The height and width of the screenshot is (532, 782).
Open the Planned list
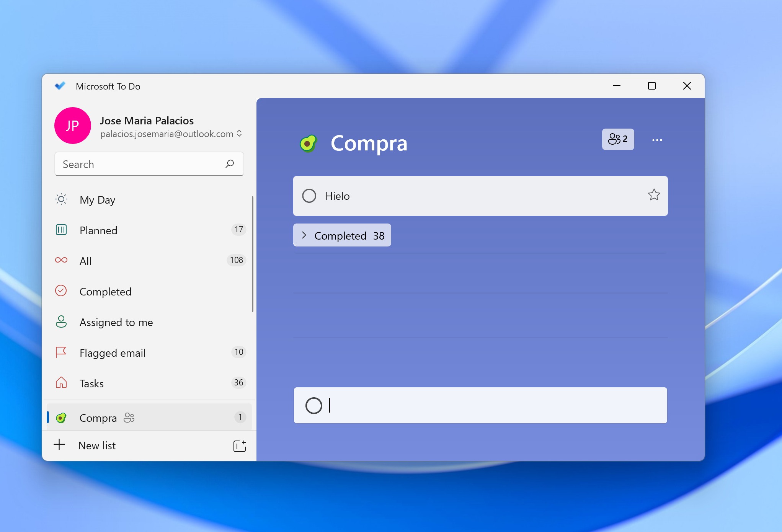click(x=149, y=230)
